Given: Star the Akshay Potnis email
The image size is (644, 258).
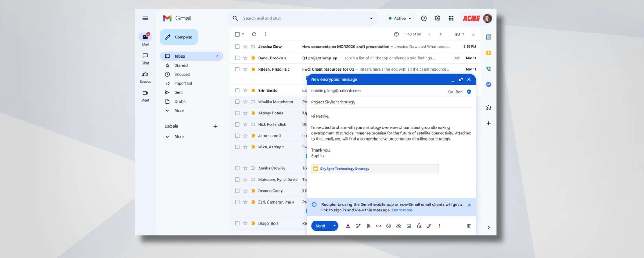Looking at the screenshot, I should point(245,113).
